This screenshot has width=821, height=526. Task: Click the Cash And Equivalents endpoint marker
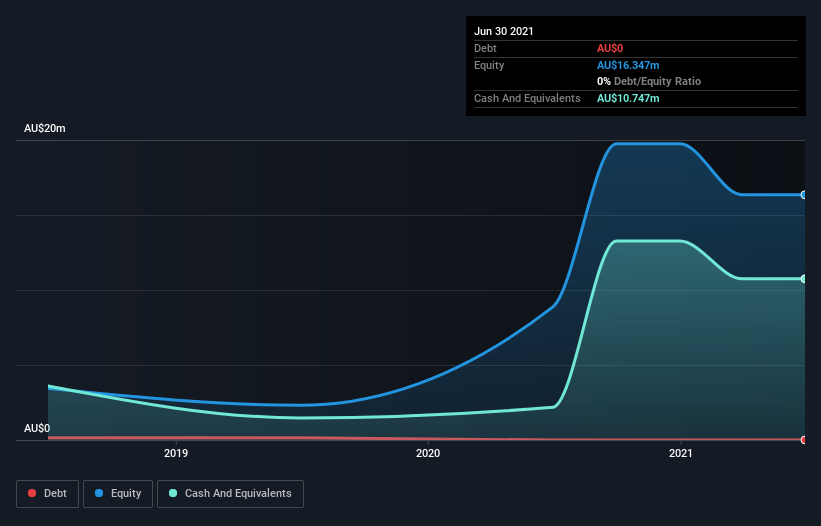coord(804,279)
